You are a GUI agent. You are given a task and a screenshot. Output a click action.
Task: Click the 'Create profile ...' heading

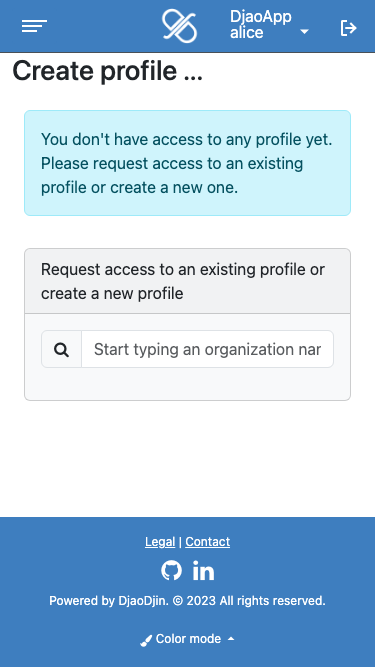point(108,71)
